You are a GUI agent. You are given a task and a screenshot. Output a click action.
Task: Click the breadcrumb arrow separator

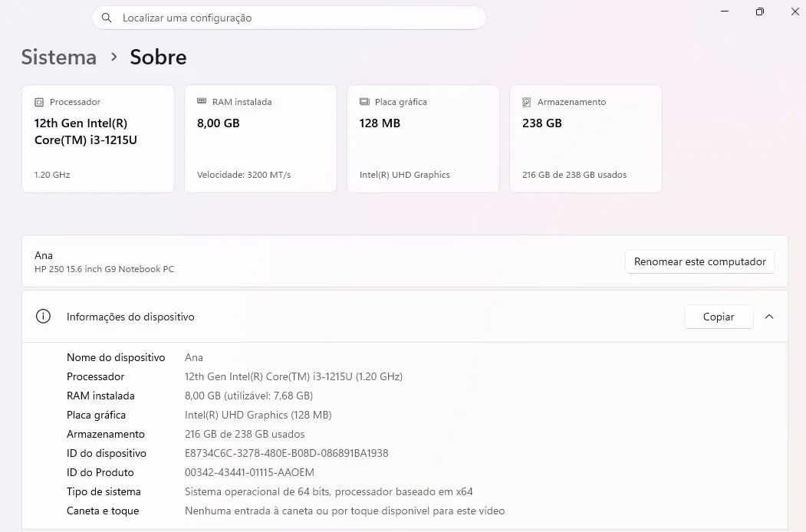[x=114, y=57]
